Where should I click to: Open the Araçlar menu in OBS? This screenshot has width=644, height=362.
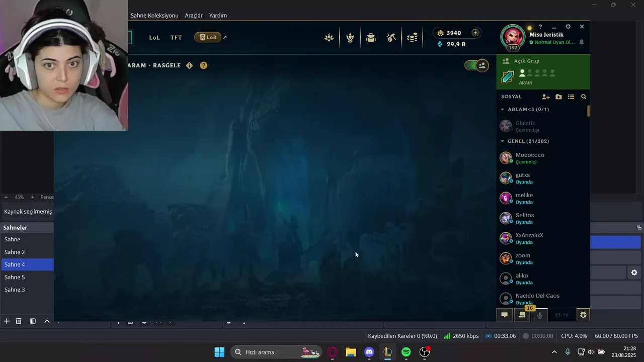(194, 16)
